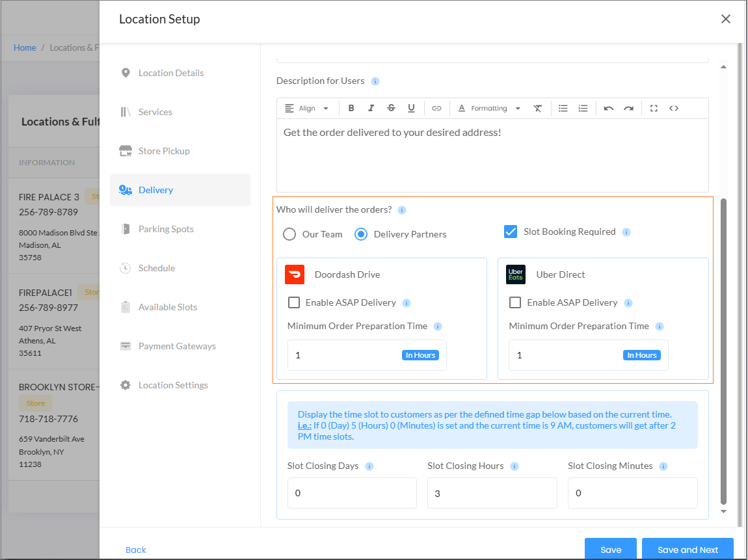Switch the editor to fullscreen mode
Screen dimensions: 748x560
pyautogui.click(x=654, y=108)
